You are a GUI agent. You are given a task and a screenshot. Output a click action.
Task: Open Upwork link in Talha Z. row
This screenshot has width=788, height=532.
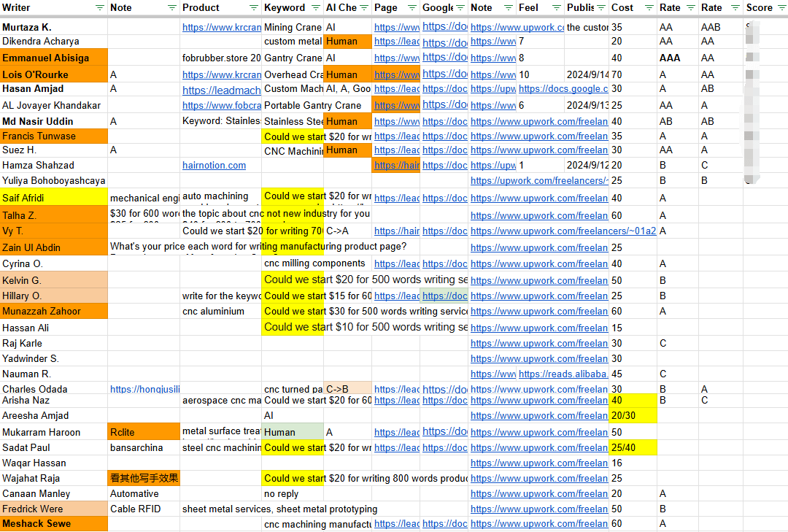coord(539,216)
